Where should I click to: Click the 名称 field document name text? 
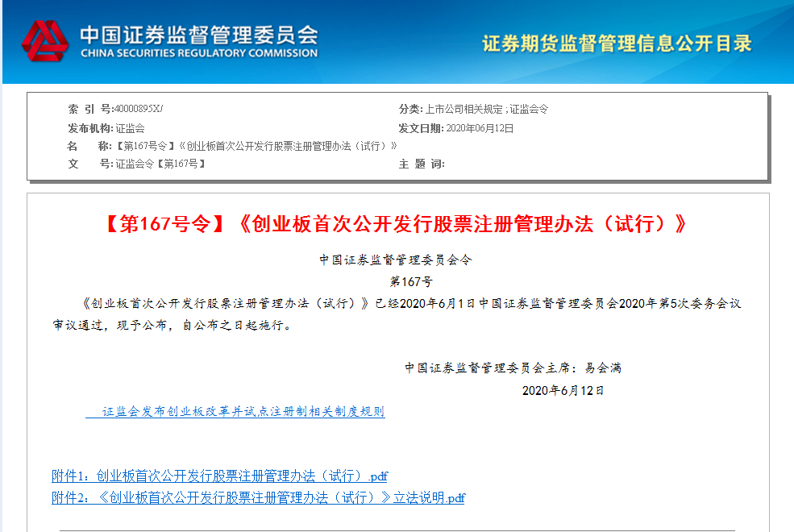pos(256,146)
